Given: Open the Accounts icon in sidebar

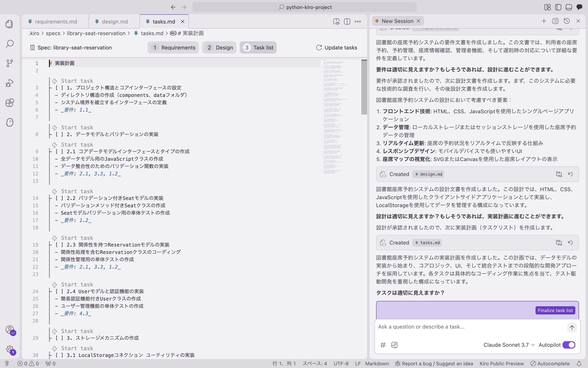Looking at the screenshot, I should tap(10, 330).
